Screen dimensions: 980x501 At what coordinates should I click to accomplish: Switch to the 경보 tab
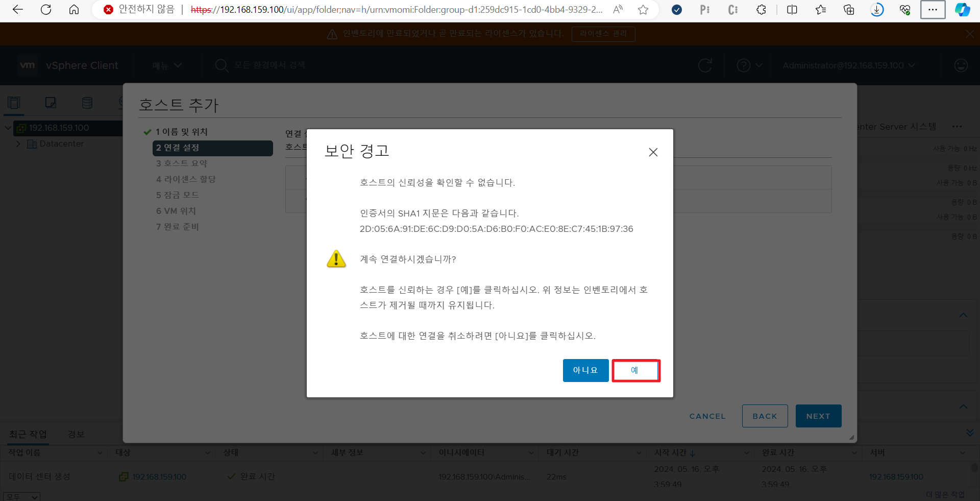tap(76, 434)
